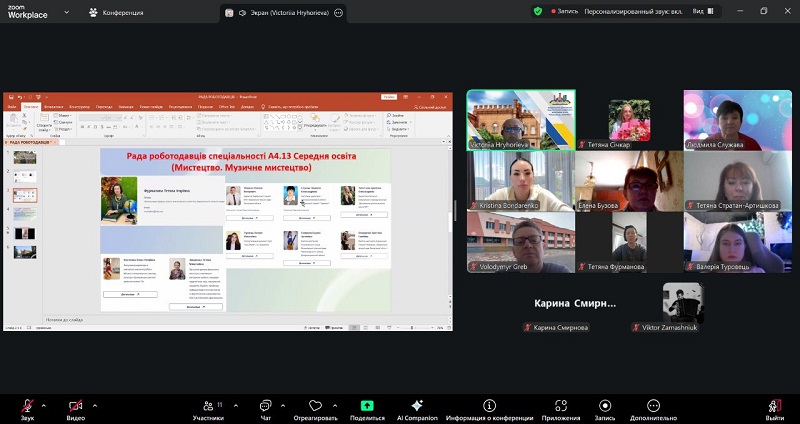Click the green Поделиться share screen icon

(x=367, y=405)
